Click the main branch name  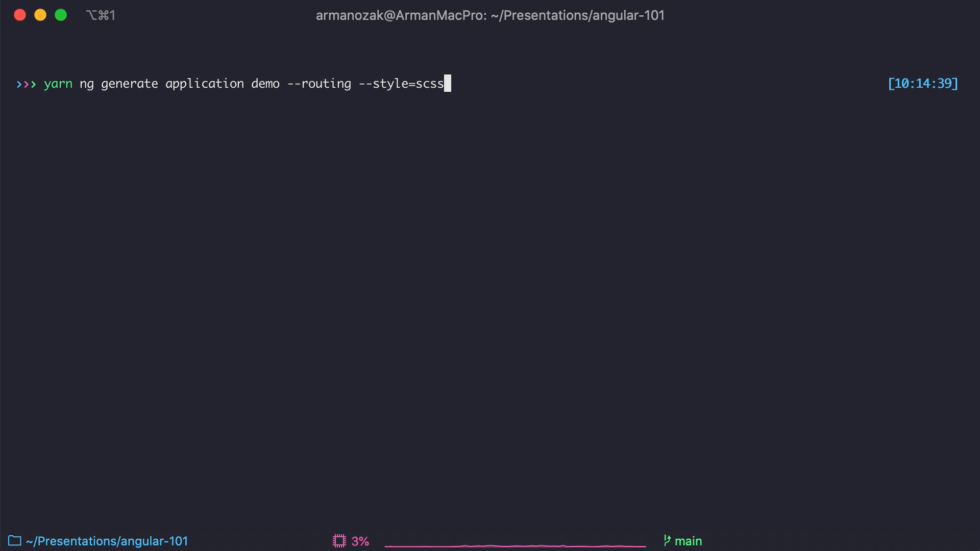click(688, 541)
